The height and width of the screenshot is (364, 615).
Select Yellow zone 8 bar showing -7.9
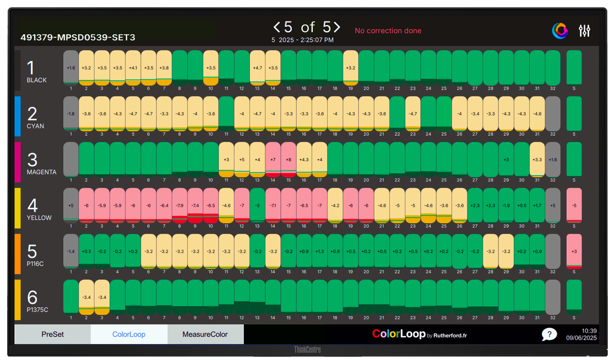click(180, 205)
